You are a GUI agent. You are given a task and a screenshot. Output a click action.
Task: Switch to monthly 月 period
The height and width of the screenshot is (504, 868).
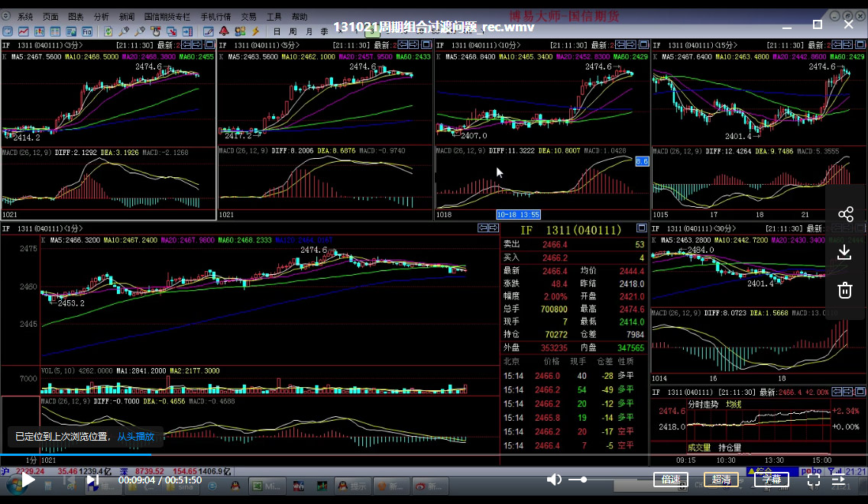pyautogui.click(x=309, y=31)
